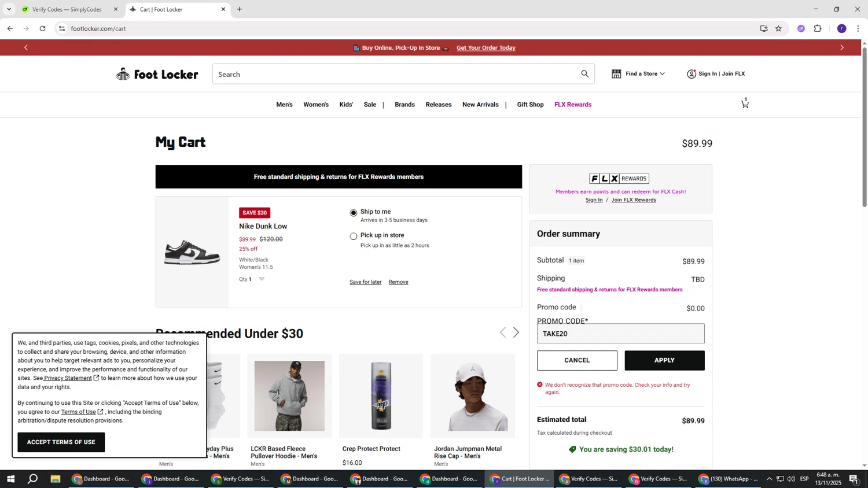Expand the Qty dropdown

262,279
